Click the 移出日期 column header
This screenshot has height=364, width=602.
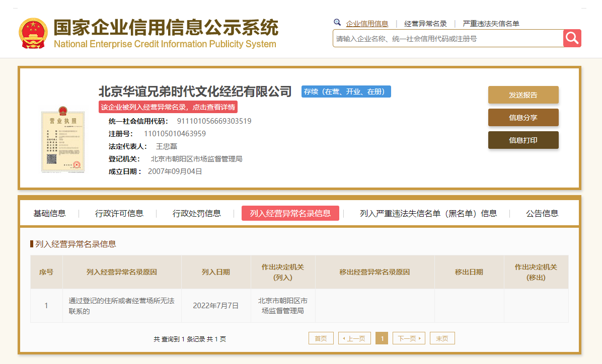[469, 272]
